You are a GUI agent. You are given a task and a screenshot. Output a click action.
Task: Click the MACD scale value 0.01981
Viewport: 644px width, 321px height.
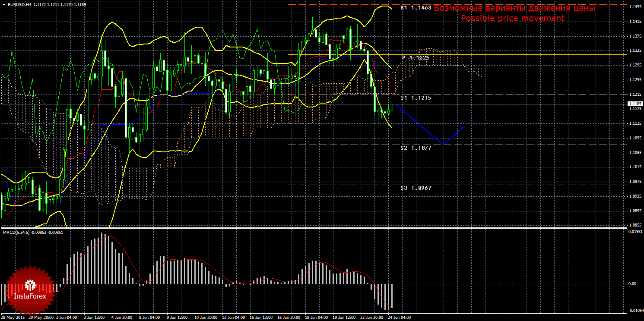[634, 233]
